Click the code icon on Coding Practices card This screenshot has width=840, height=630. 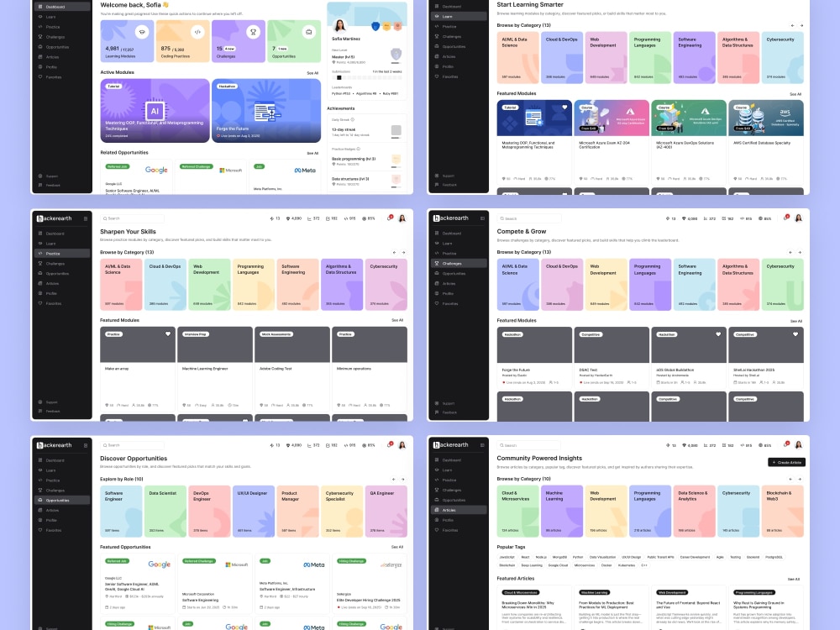(x=197, y=32)
